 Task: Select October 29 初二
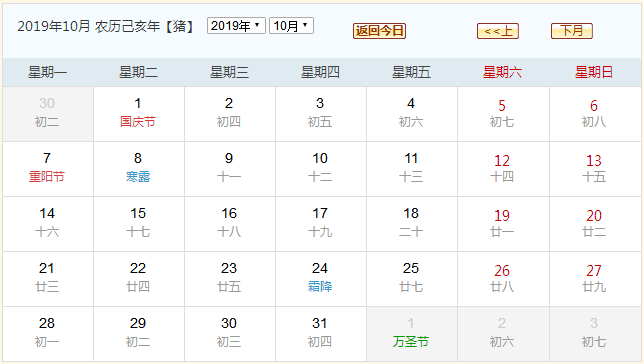pyautogui.click(x=139, y=334)
